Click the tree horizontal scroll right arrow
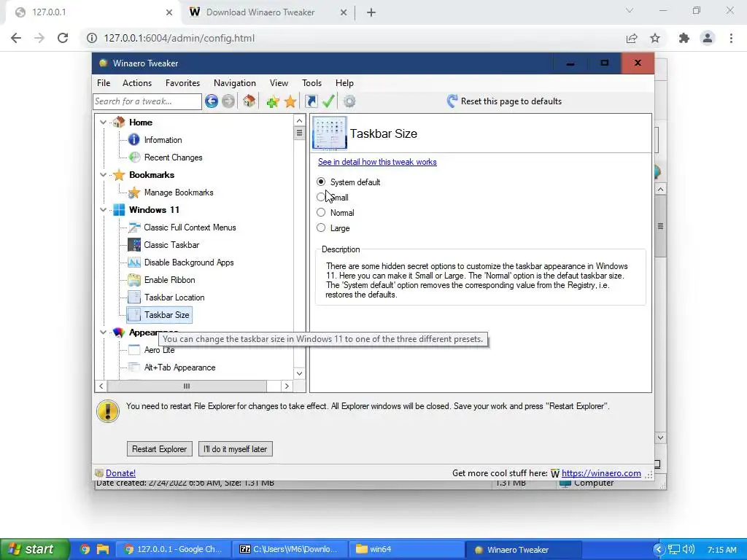This screenshot has height=560, width=747. [287, 386]
